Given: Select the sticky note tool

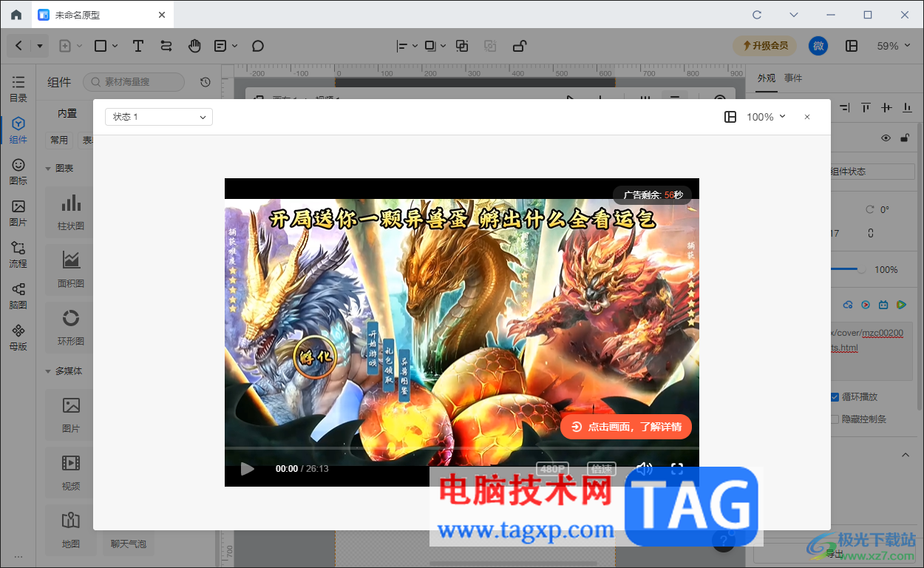Looking at the screenshot, I should pos(220,46).
